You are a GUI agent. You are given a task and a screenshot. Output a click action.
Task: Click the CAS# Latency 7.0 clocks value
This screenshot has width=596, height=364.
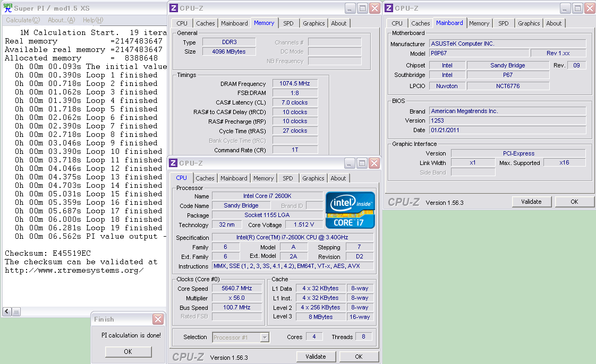pyautogui.click(x=295, y=102)
